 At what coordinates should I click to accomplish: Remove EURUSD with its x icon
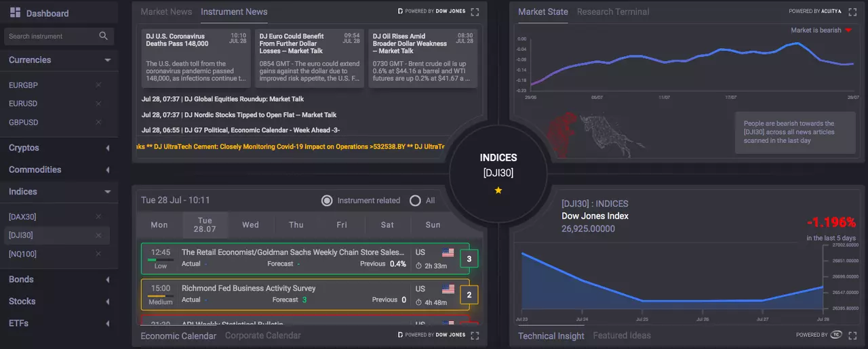coord(98,104)
